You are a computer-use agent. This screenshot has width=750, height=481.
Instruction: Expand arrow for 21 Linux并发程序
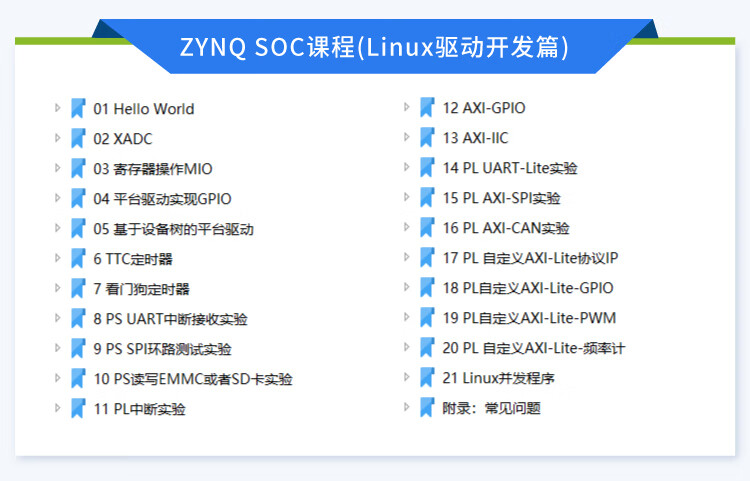click(407, 377)
